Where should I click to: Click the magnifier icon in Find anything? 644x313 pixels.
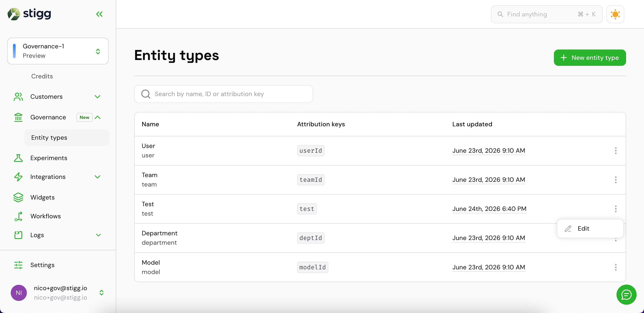[x=500, y=14]
